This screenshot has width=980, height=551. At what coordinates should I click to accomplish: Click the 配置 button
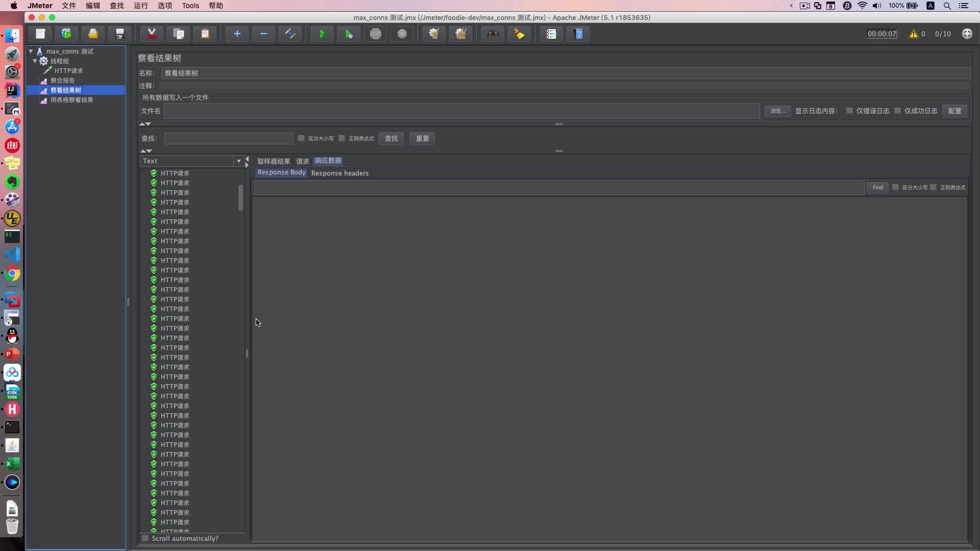coord(954,111)
